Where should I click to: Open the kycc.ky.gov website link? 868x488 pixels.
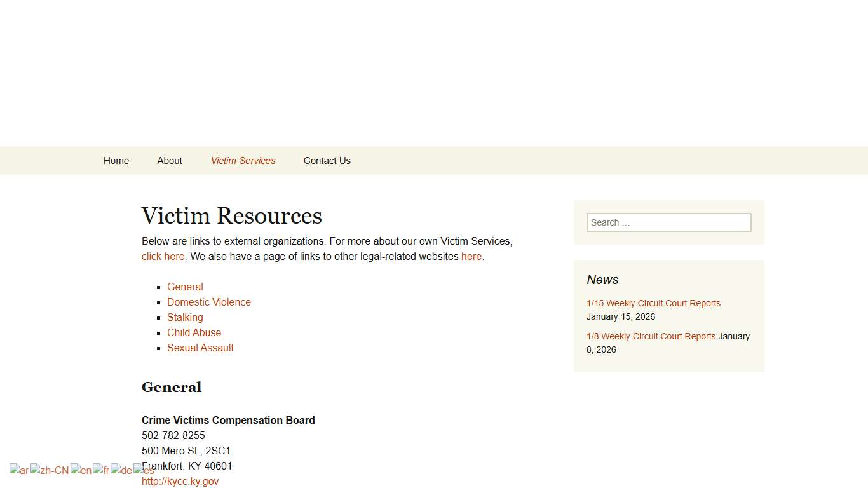pyautogui.click(x=180, y=481)
